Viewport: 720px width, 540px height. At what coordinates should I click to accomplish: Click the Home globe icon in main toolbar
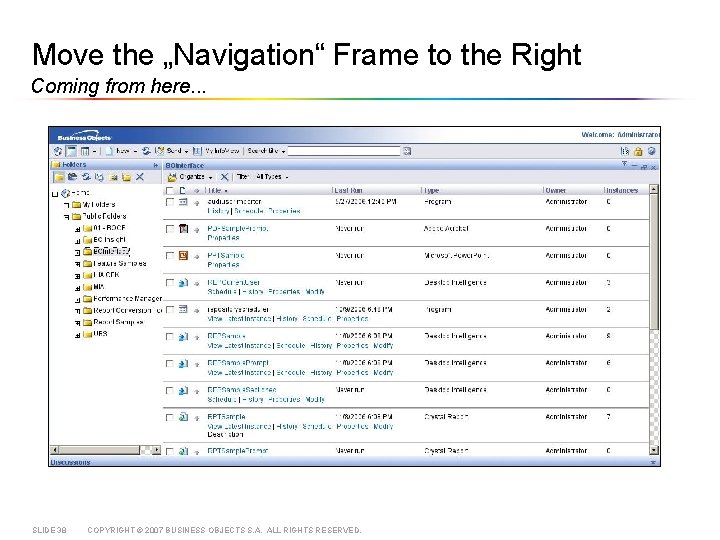pyautogui.click(x=58, y=151)
